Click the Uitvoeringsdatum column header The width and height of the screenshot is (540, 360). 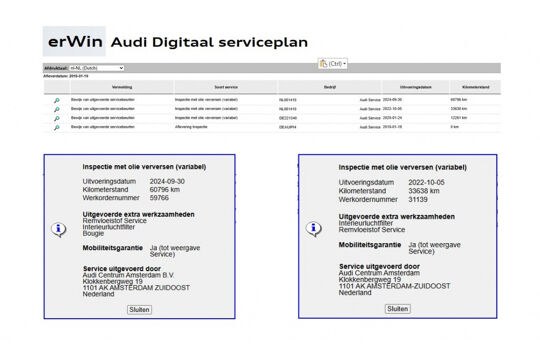(416, 87)
